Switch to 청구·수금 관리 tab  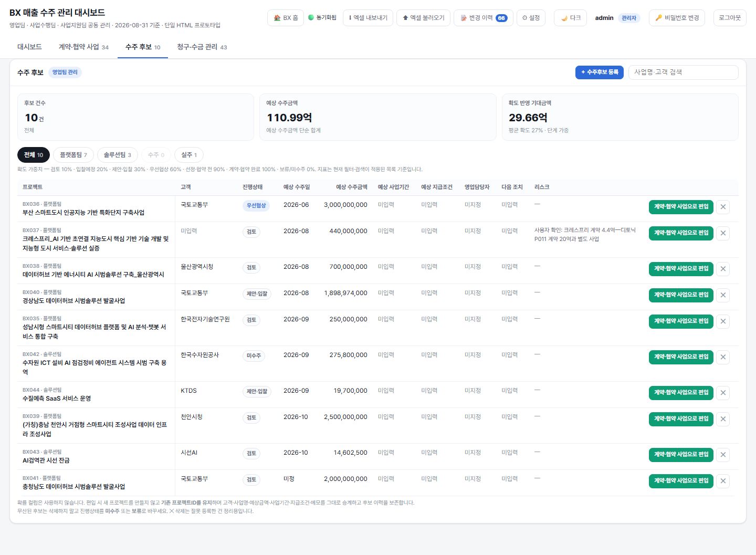(202, 47)
